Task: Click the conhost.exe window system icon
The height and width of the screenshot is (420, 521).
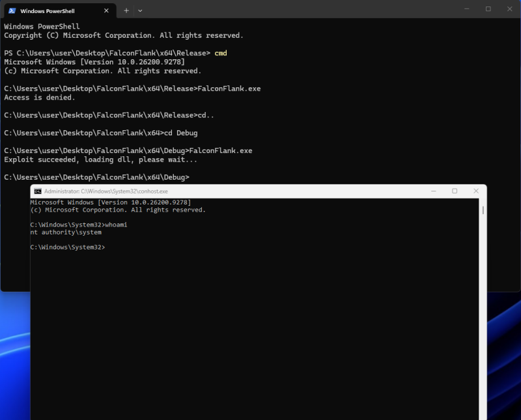Action: tap(38, 191)
